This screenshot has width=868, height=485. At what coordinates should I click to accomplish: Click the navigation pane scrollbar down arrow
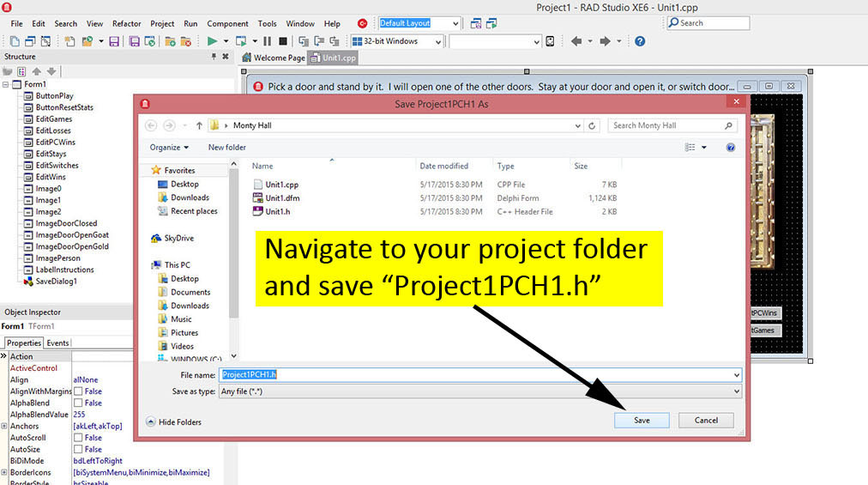233,356
